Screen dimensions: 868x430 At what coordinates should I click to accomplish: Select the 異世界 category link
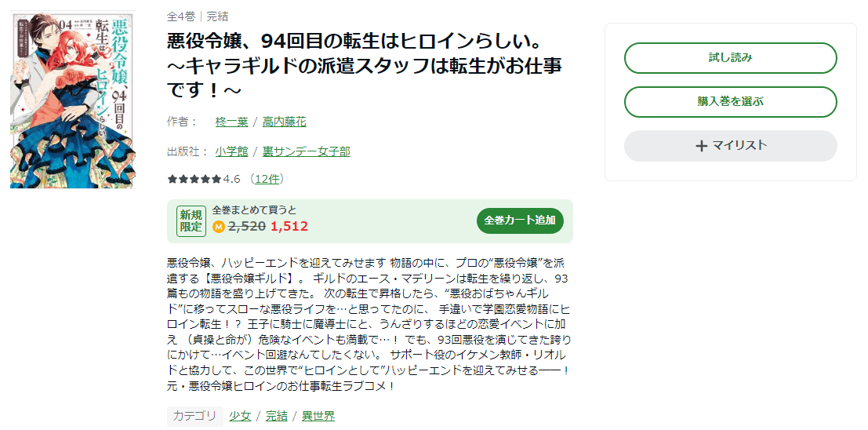[318, 416]
